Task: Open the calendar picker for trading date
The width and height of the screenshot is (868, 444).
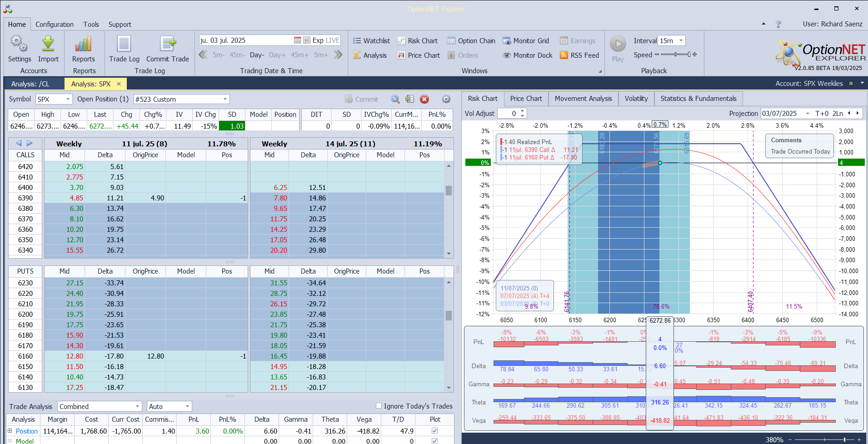Action: (x=297, y=40)
